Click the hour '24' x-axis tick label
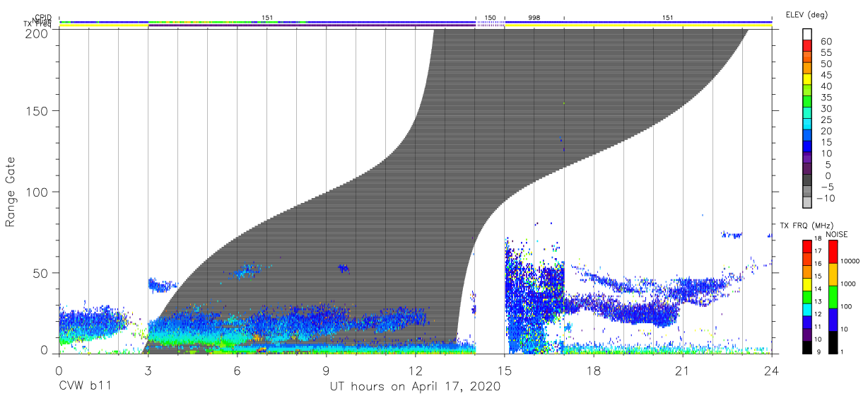868x401 pixels. pos(772,371)
